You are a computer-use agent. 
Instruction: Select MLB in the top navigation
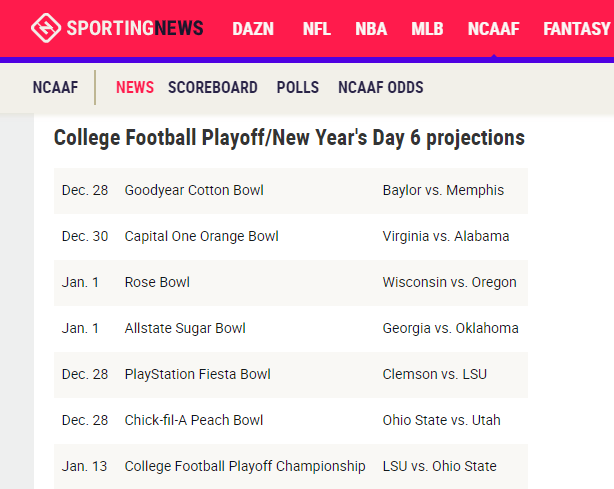pyautogui.click(x=427, y=29)
